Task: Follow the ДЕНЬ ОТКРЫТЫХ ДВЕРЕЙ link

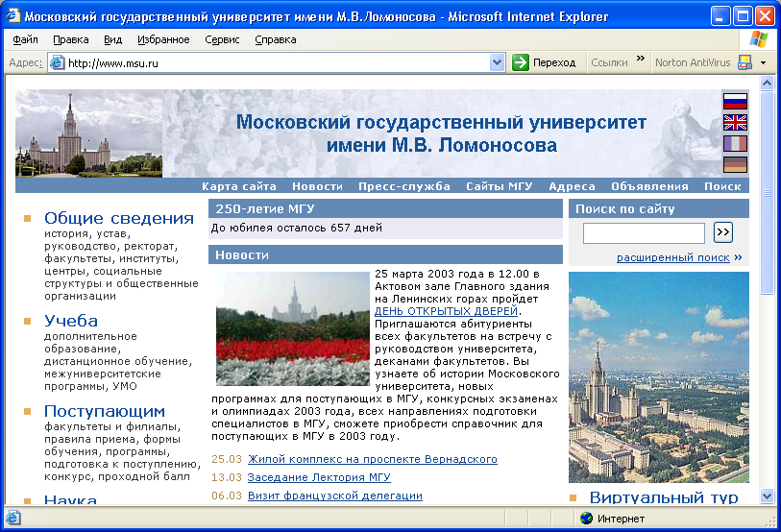Action: 446,311
